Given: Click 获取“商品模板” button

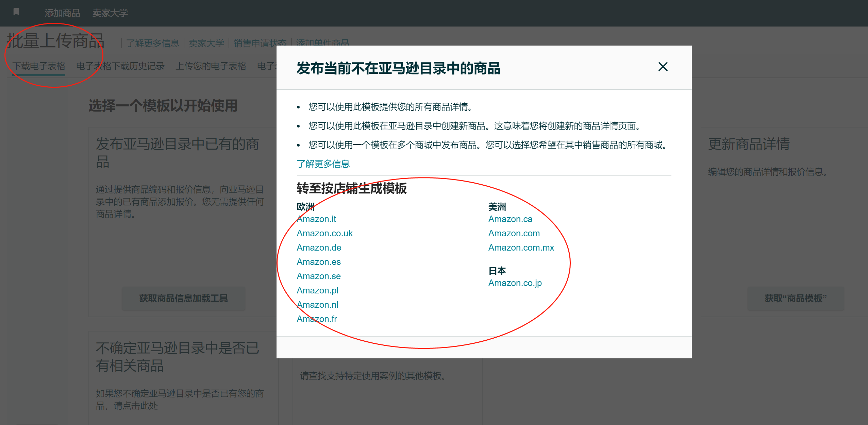Looking at the screenshot, I should pos(796,298).
